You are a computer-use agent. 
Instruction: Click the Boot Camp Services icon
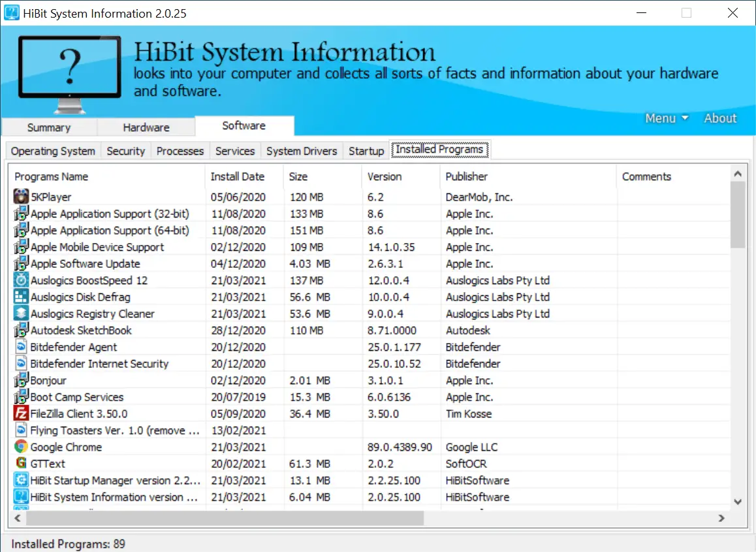click(21, 397)
